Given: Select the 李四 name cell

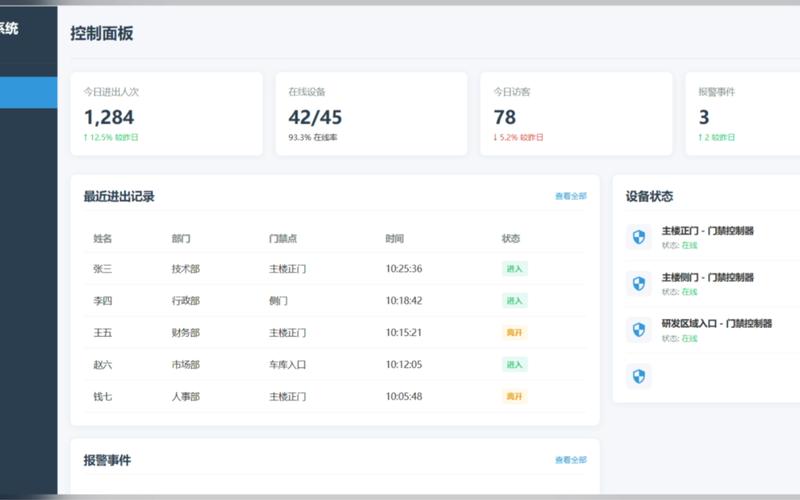Looking at the screenshot, I should point(103,301).
